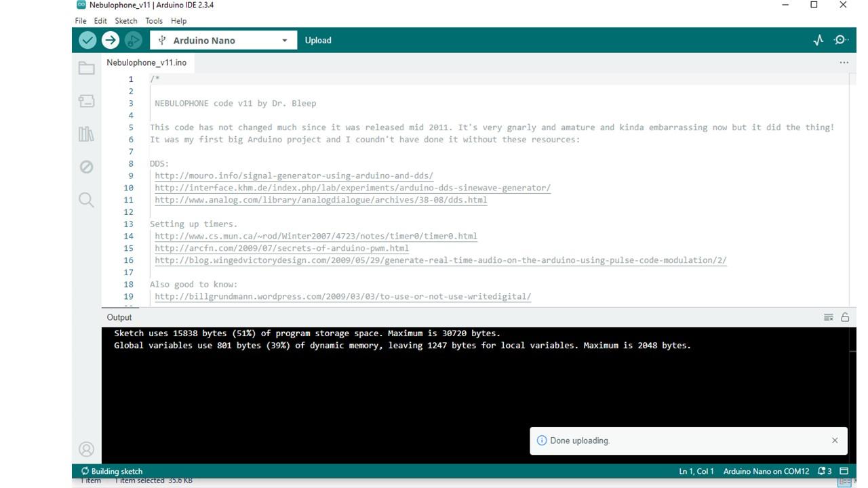The width and height of the screenshot is (868, 488).
Task: Open the Serial Monitor
Action: click(841, 40)
